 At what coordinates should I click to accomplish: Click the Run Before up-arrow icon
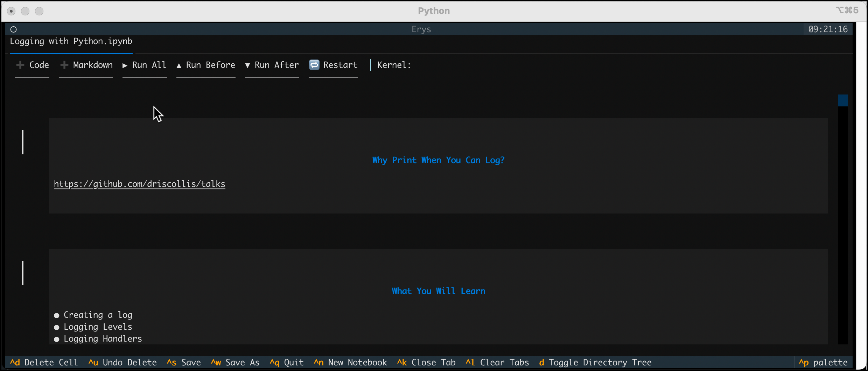[x=179, y=65]
